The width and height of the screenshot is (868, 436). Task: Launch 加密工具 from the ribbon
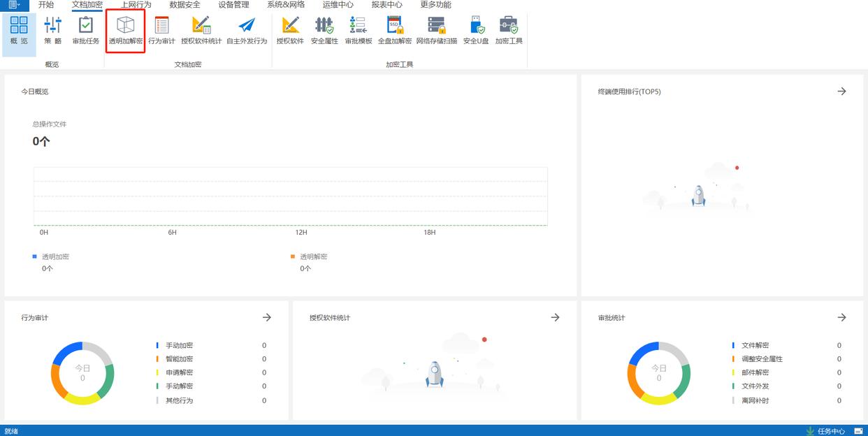click(509, 31)
